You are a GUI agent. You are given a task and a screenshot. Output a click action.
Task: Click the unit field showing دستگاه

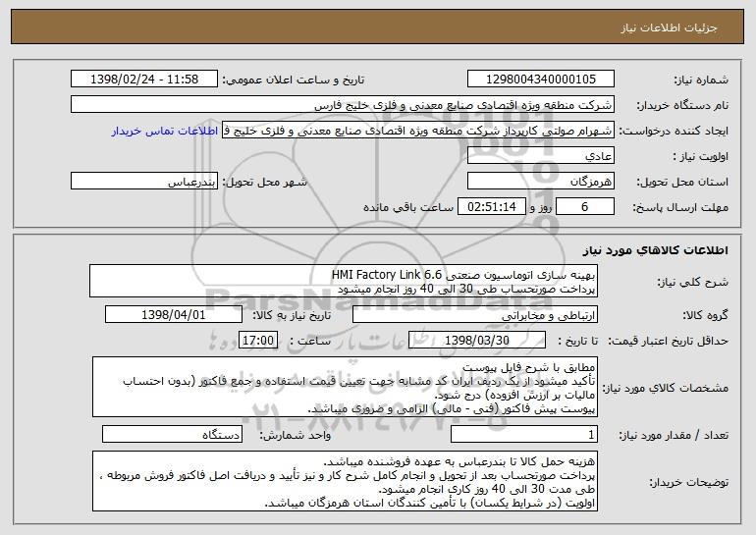172,434
